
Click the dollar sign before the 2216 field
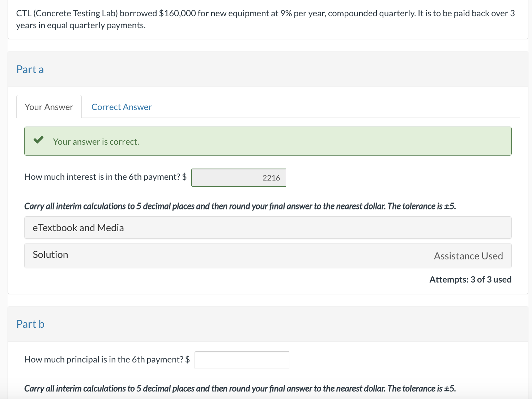[184, 177]
